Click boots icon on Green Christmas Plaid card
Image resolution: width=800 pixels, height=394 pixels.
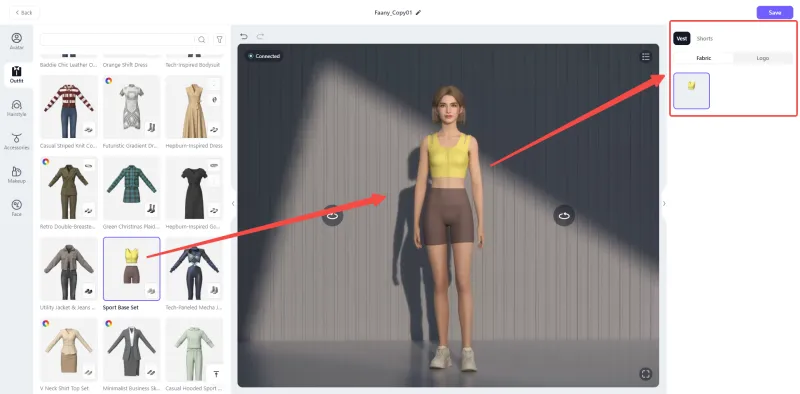point(151,209)
